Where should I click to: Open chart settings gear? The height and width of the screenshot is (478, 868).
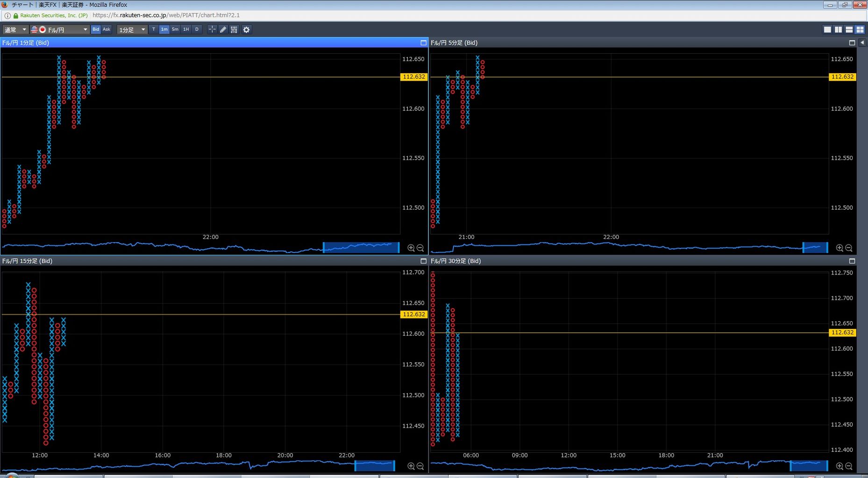click(247, 29)
